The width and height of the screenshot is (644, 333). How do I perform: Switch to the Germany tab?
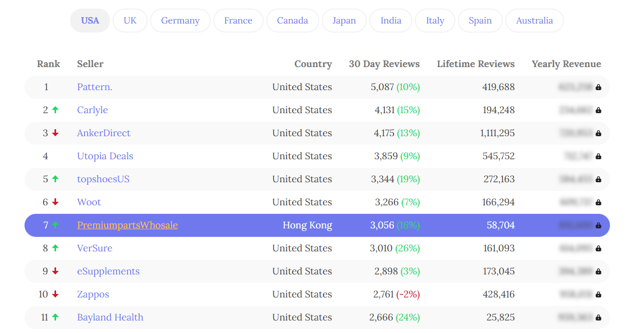pyautogui.click(x=180, y=21)
